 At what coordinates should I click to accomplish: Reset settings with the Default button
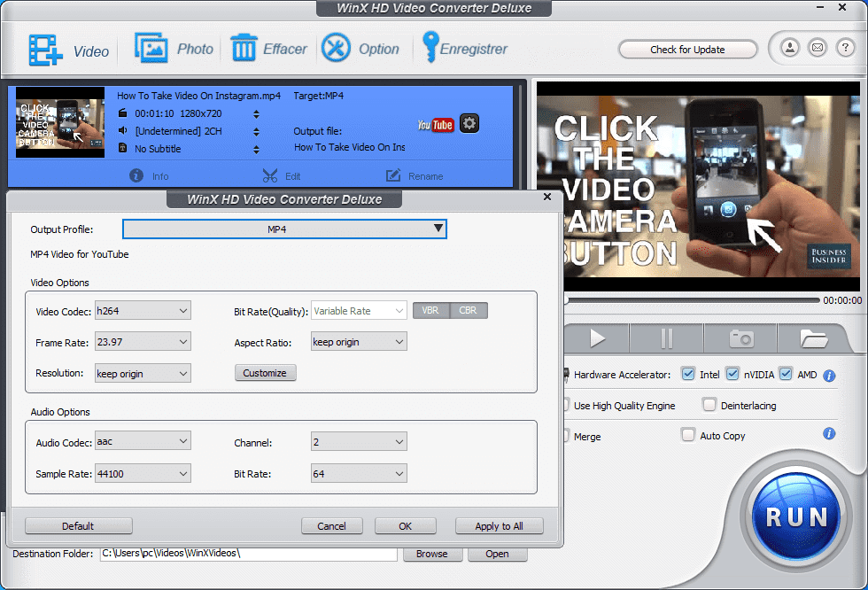(78, 526)
